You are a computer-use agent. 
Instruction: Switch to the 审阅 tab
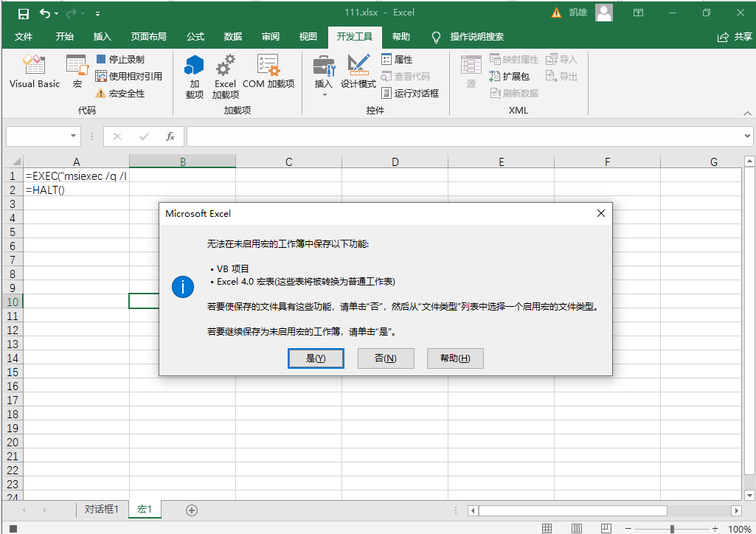click(271, 37)
